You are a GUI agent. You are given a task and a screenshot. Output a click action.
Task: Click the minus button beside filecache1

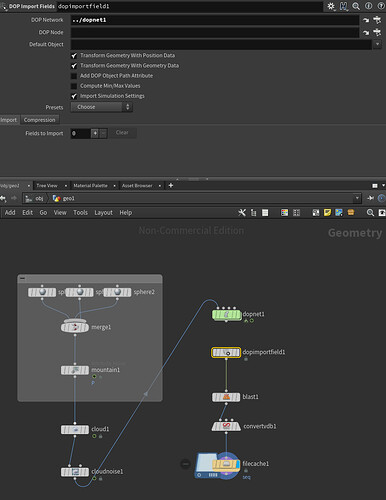(186, 464)
